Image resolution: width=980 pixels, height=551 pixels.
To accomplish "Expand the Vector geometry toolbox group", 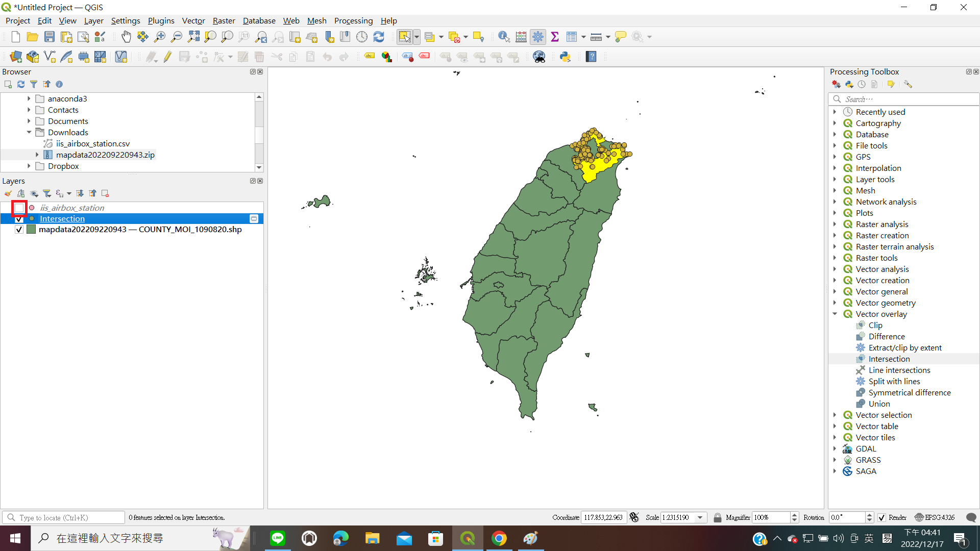I will (x=835, y=303).
